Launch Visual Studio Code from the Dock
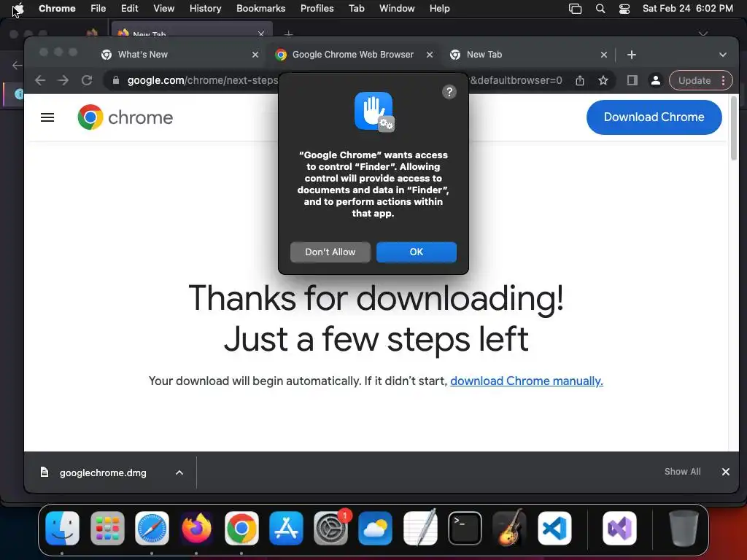This screenshot has height=560, width=747. (554, 528)
